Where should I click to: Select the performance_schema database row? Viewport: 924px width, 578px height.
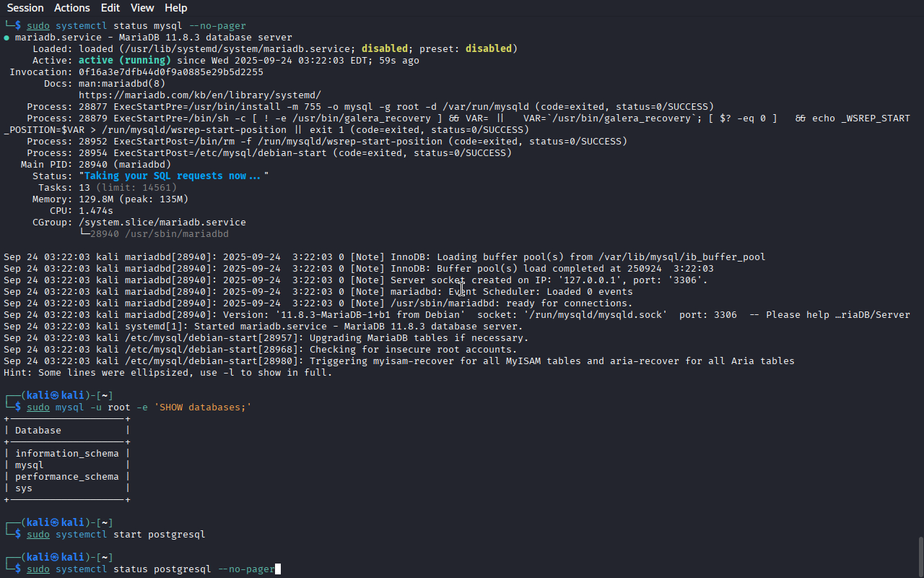66,477
